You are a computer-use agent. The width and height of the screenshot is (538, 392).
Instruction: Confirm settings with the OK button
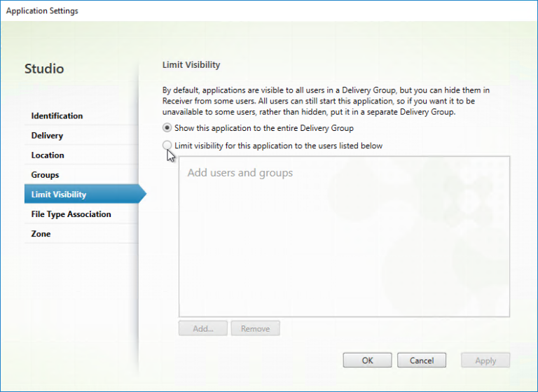[x=367, y=360]
